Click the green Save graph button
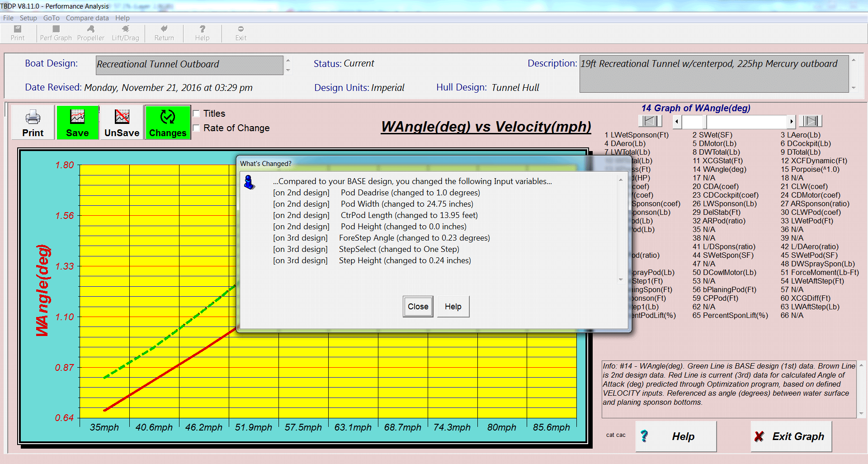This screenshot has width=868, height=464. pos(77,123)
